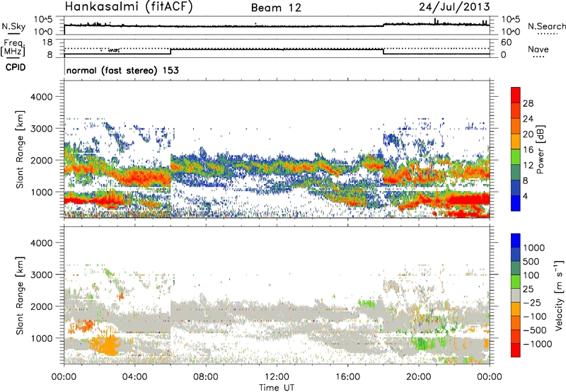Click the "60" tick on Nave axis
This screenshot has width=566, height=392.
coord(506,42)
